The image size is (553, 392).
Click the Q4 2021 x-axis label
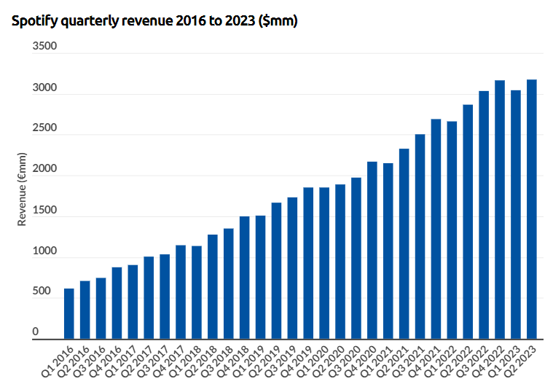[x=425, y=361]
